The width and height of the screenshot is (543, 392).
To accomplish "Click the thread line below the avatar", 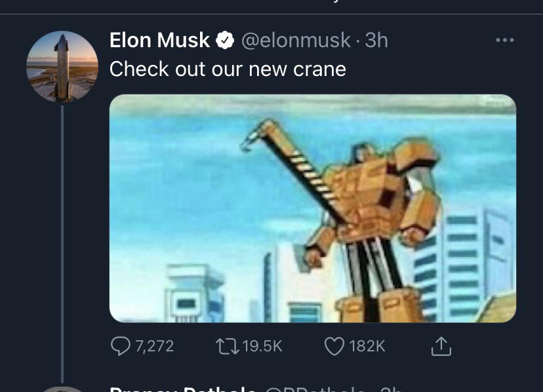I will click(62, 243).
